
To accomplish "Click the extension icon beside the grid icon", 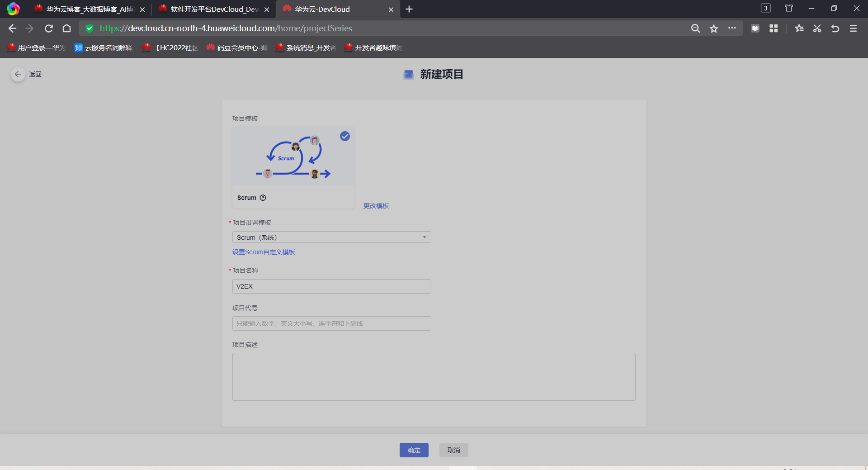I will tap(755, 28).
